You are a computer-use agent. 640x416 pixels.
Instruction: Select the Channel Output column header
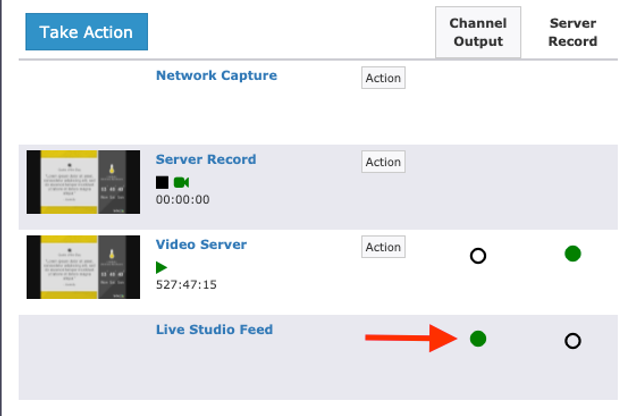point(478,32)
